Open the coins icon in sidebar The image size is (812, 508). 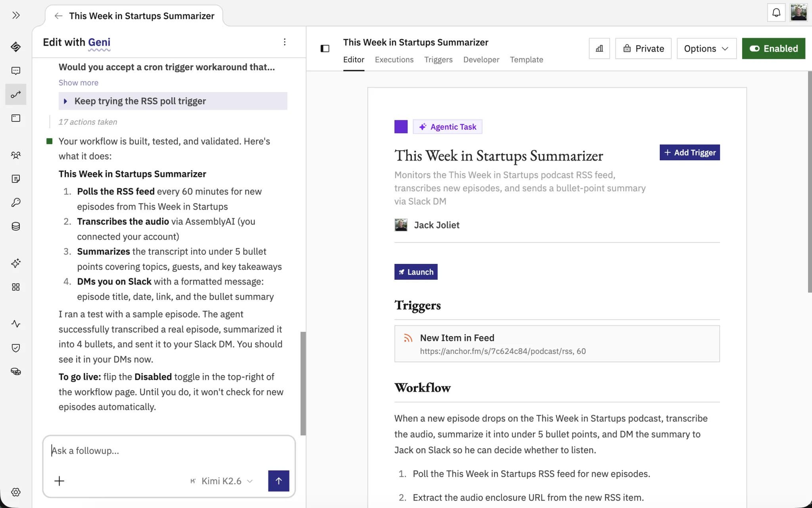tap(16, 371)
